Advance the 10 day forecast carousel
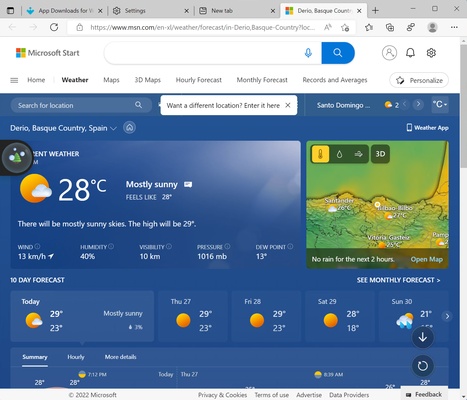The height and width of the screenshot is (400, 467). pyautogui.click(x=447, y=316)
